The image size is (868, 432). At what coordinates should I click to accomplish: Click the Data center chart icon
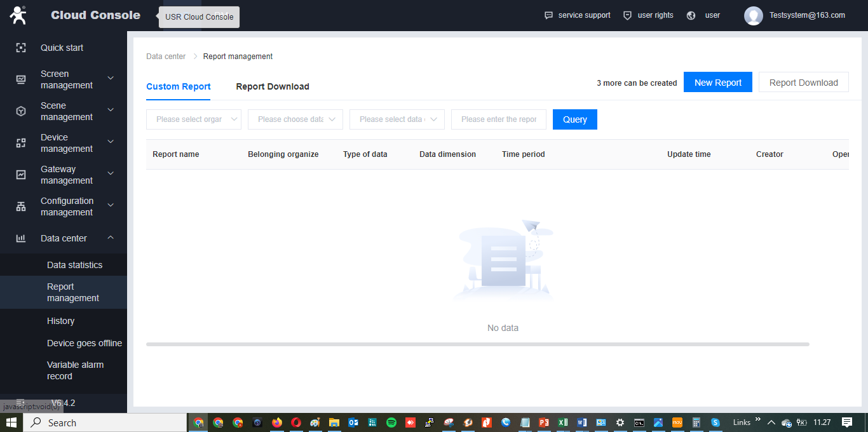point(21,238)
